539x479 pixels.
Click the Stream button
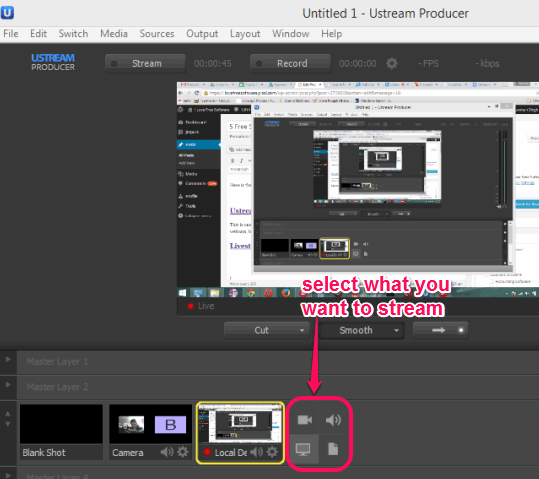145,64
